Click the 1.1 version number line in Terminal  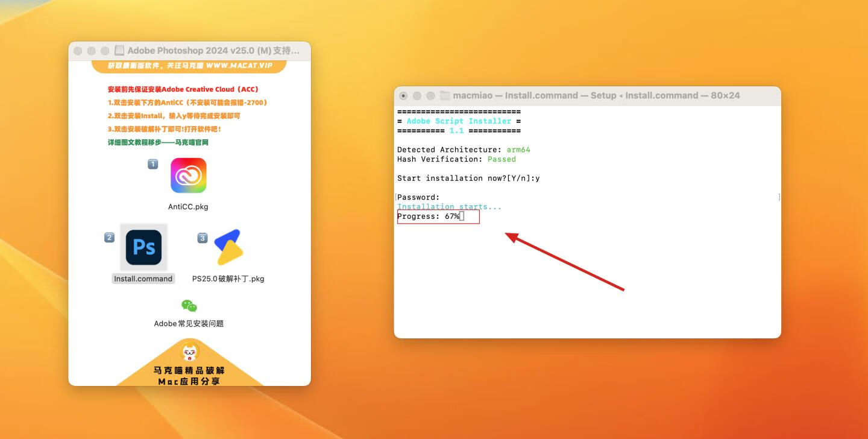point(459,131)
